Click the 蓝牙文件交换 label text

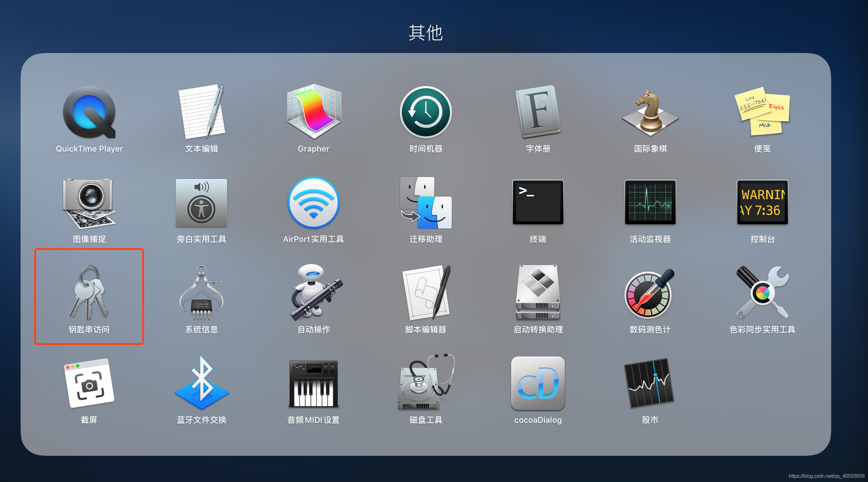tap(201, 420)
